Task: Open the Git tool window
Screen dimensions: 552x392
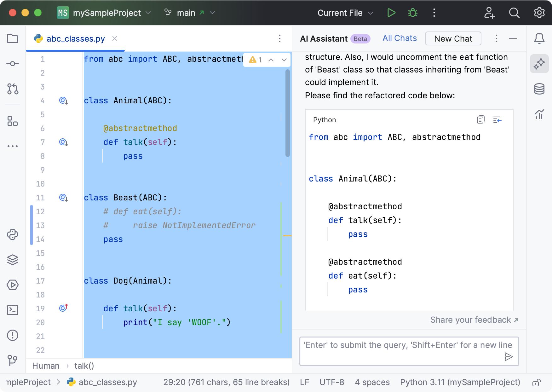Action: tap(13, 360)
